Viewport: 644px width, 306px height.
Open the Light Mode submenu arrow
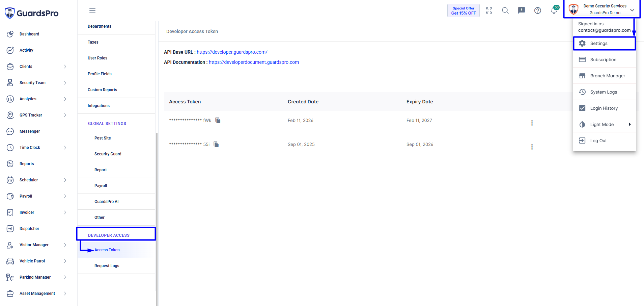tap(630, 124)
